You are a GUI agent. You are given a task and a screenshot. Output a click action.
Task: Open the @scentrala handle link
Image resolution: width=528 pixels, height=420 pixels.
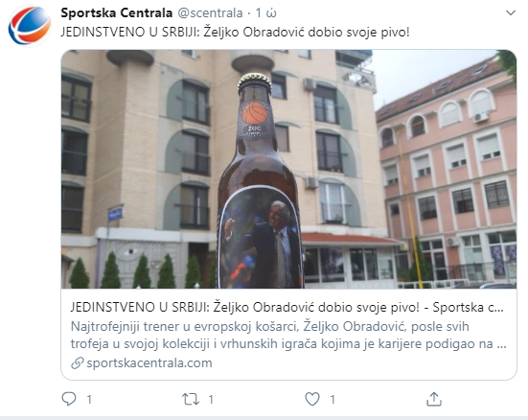[210, 13]
